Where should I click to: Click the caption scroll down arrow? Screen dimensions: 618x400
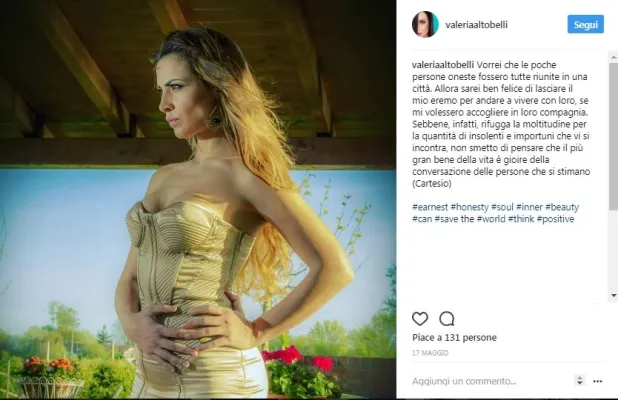coord(614,295)
